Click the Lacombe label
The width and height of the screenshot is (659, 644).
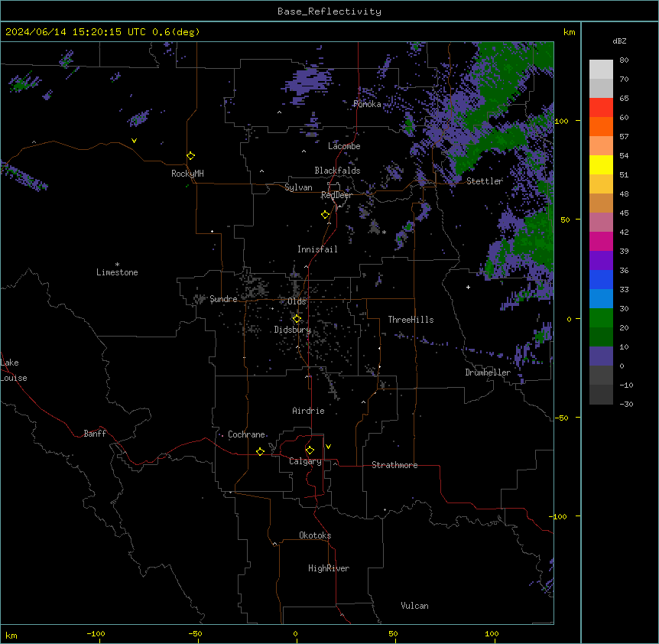[x=344, y=146]
